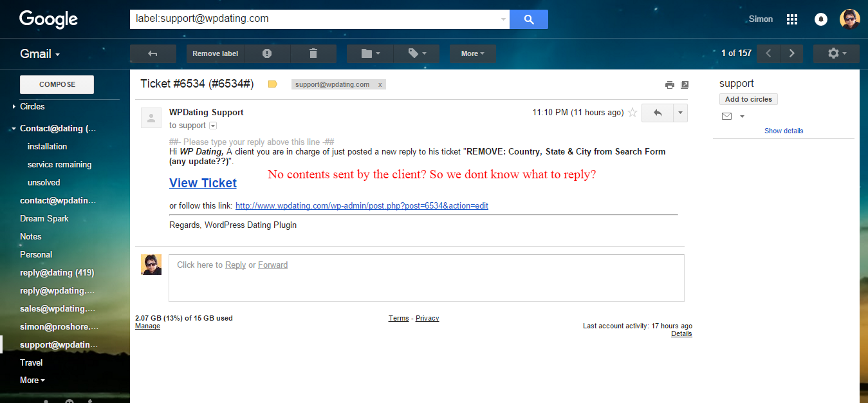
Task: Select the Personal label
Action: pyautogui.click(x=36, y=254)
